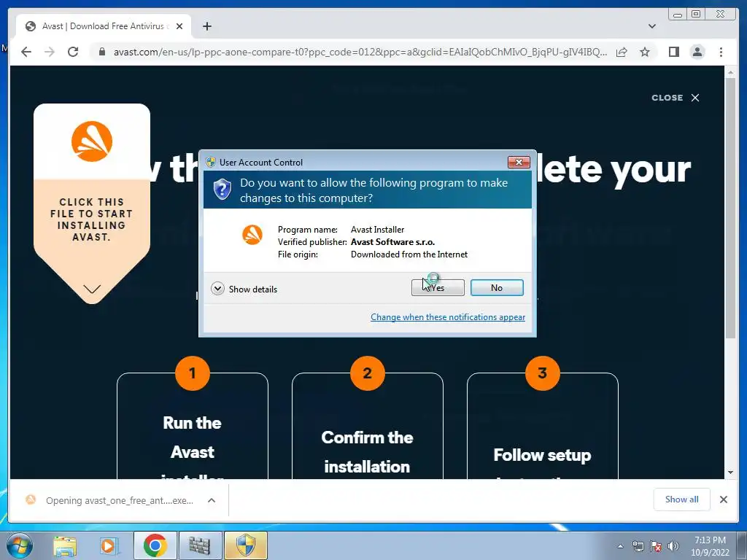Click the network tray icon
Viewport: 747px width, 560px height.
tap(638, 546)
